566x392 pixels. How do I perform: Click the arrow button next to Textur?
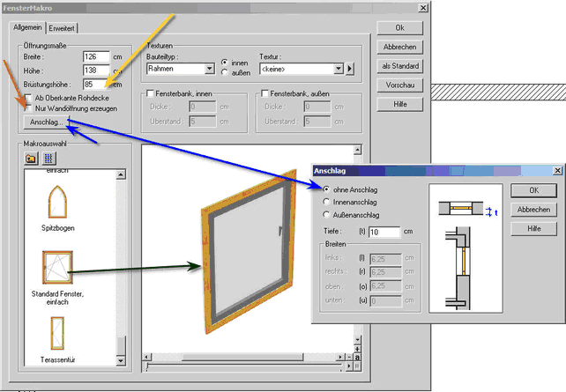(x=349, y=69)
